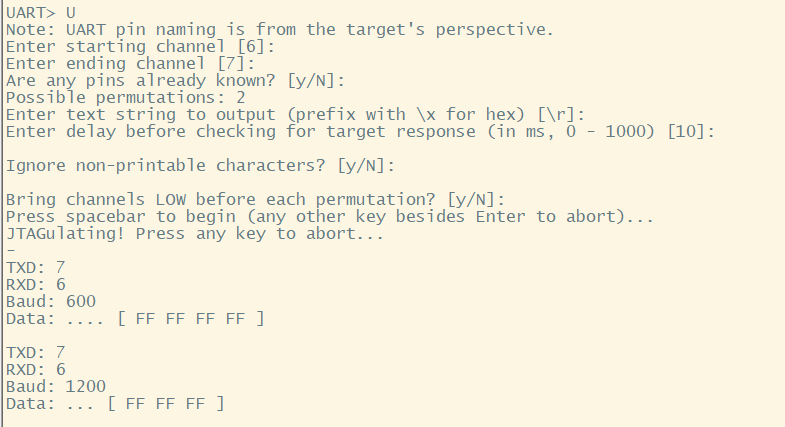Click the RXD line above Baud 1200
785x427 pixels.
click(35, 369)
